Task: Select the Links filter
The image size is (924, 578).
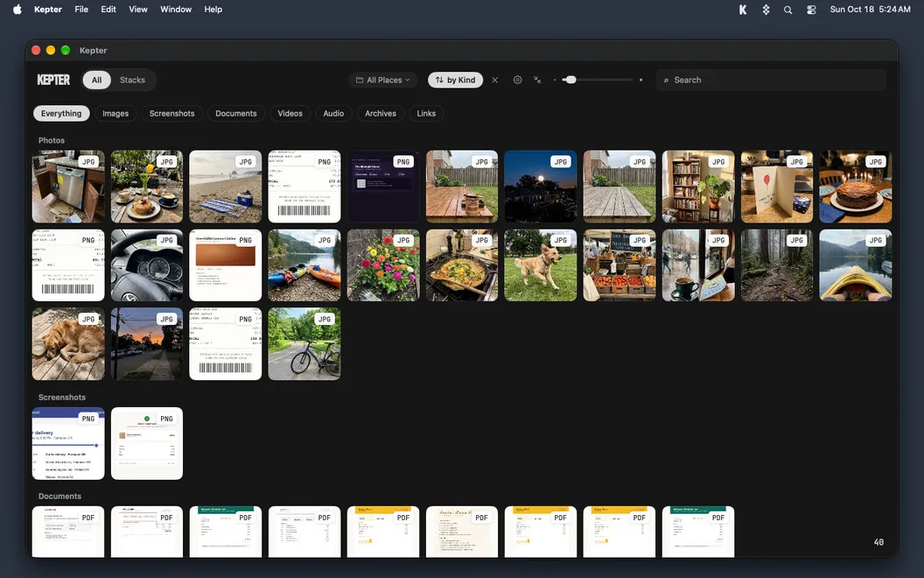Action: pyautogui.click(x=427, y=113)
